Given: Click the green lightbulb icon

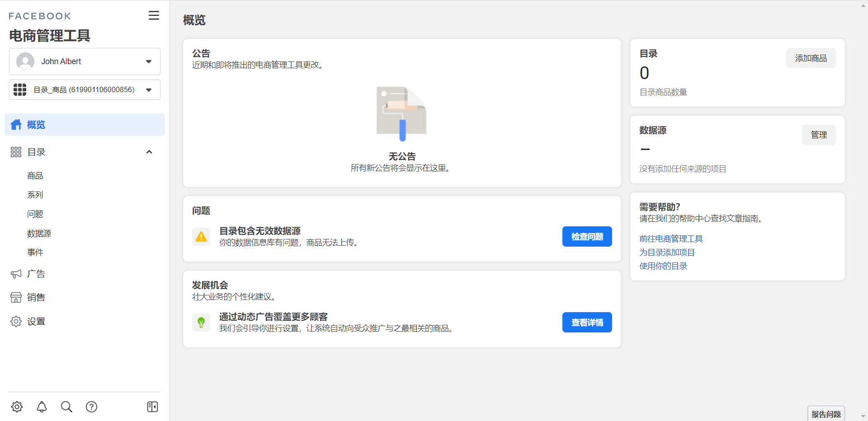Looking at the screenshot, I should (x=201, y=323).
